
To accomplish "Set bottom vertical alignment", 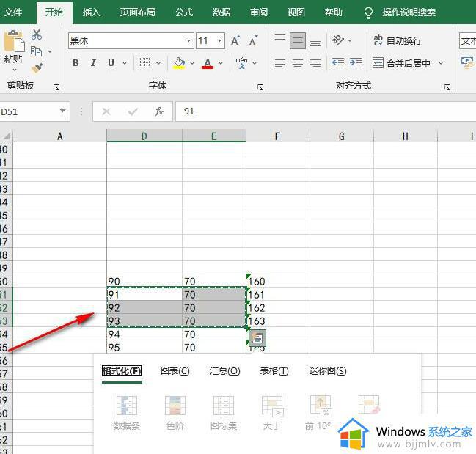I will click(x=315, y=44).
